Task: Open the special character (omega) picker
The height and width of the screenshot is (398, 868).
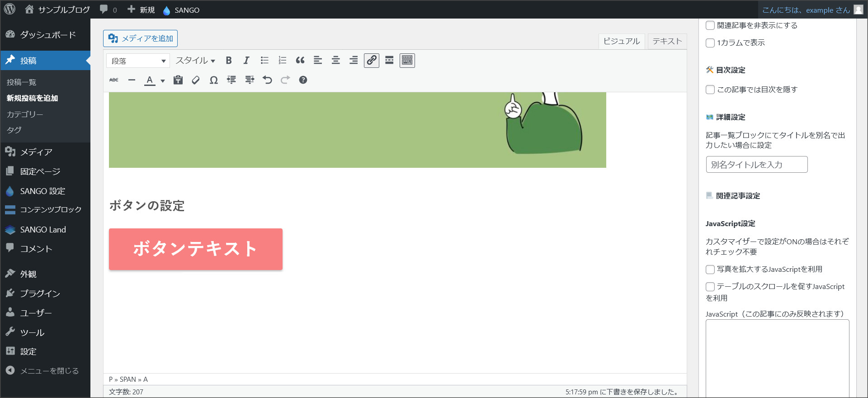Action: 214,80
